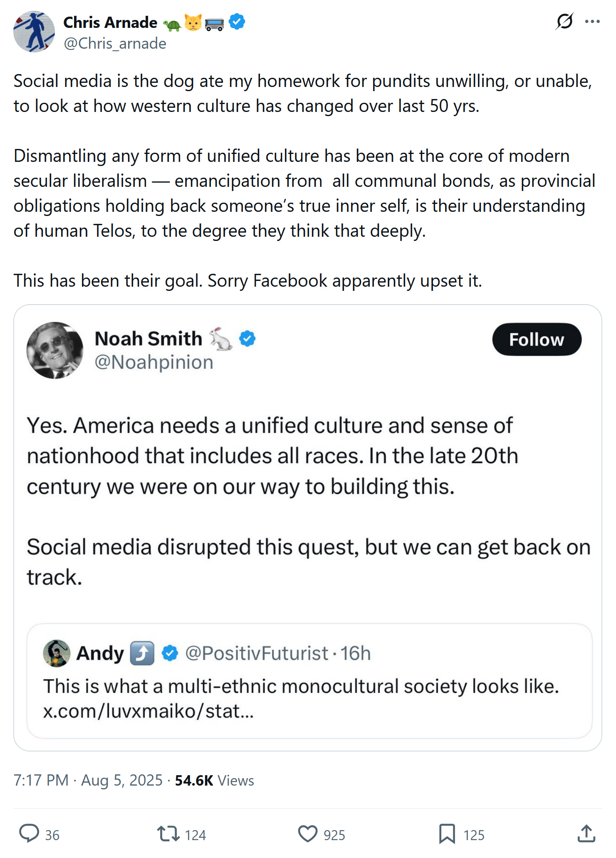Open Noah Smith's avatar photo
The image size is (616, 858).
55,350
